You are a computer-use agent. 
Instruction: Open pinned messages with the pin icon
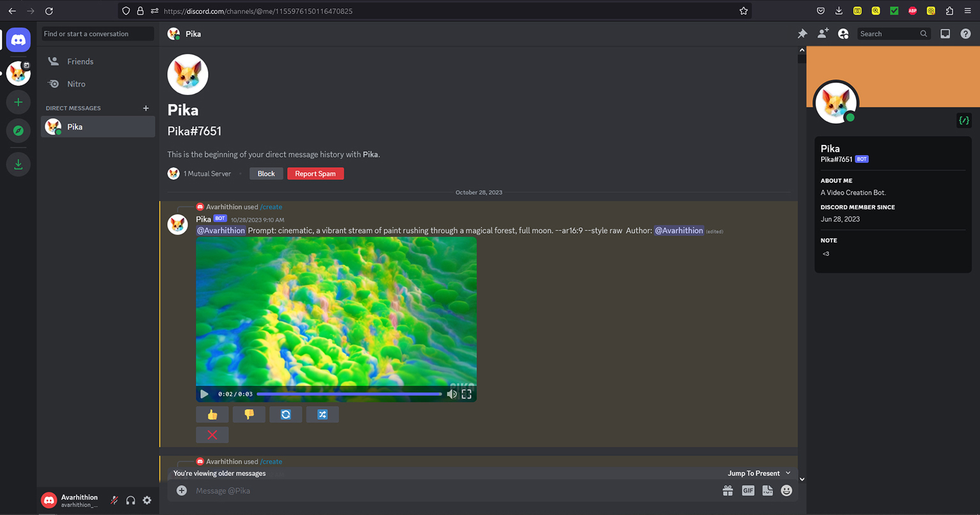(802, 34)
